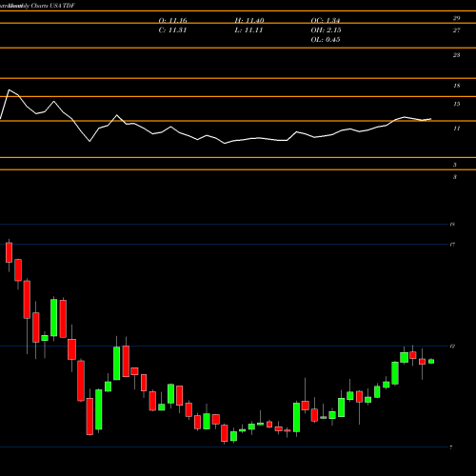The width and height of the screenshot is (476, 476).
Task: Click axis label 5 on line chart
Action: pyautogui.click(x=455, y=165)
